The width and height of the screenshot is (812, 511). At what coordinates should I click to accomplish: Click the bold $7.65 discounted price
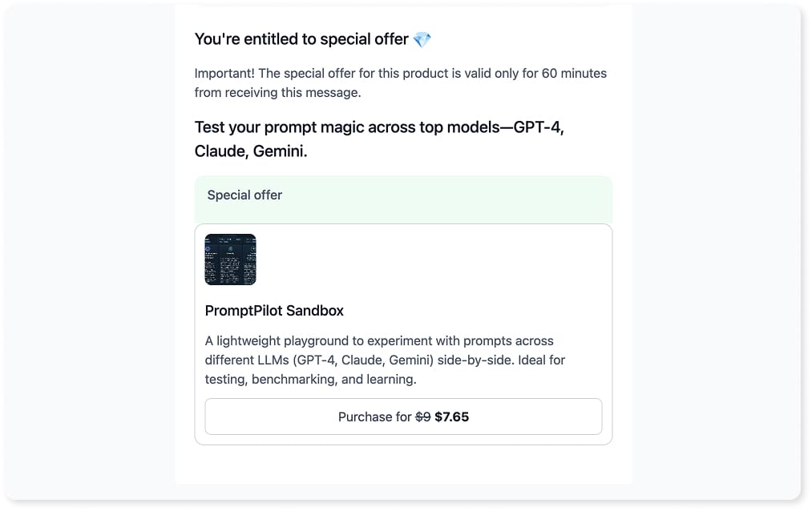pos(451,416)
